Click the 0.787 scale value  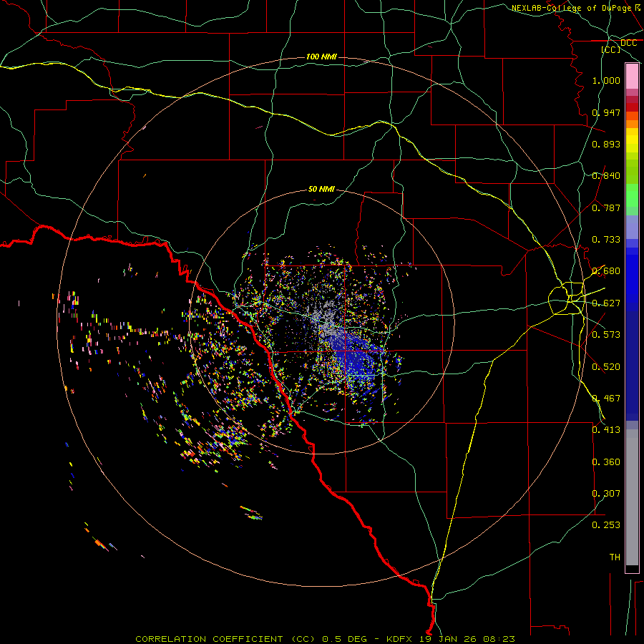pyautogui.click(x=606, y=208)
